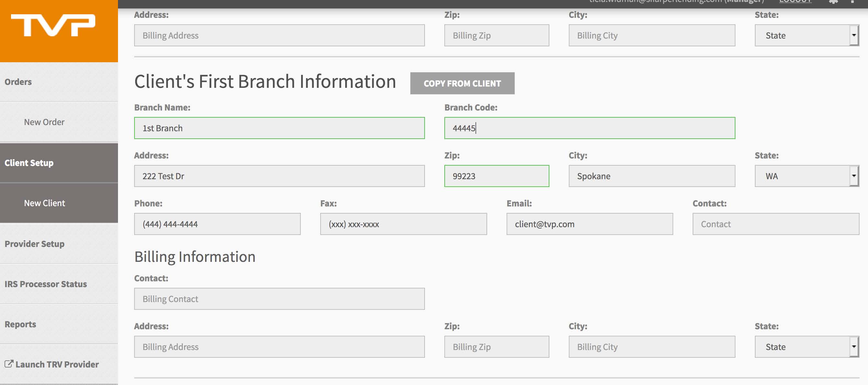Go to Provider Setup menu item

[34, 244]
